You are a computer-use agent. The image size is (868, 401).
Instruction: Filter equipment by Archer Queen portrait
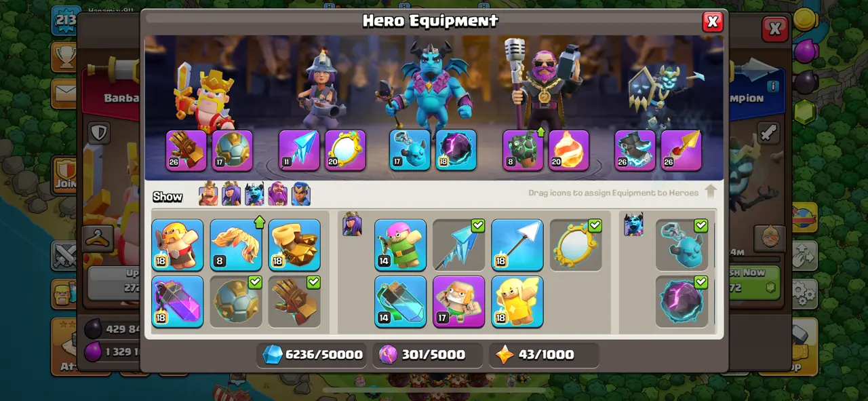pyautogui.click(x=231, y=194)
